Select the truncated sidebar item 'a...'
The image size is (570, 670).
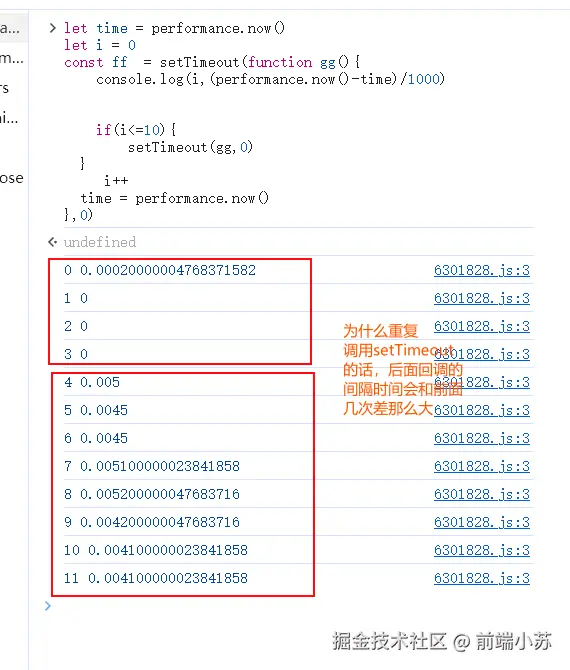(10, 29)
